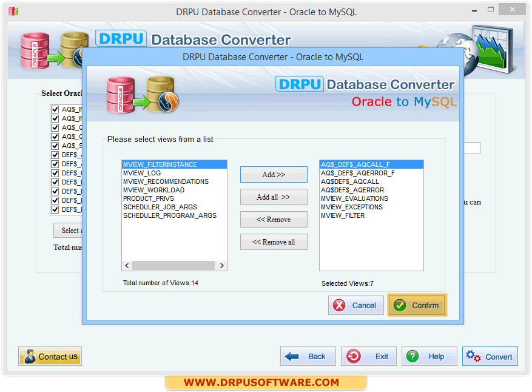
Task: Select MVIEW_FILTER in the selected views
Action: click(x=371, y=215)
